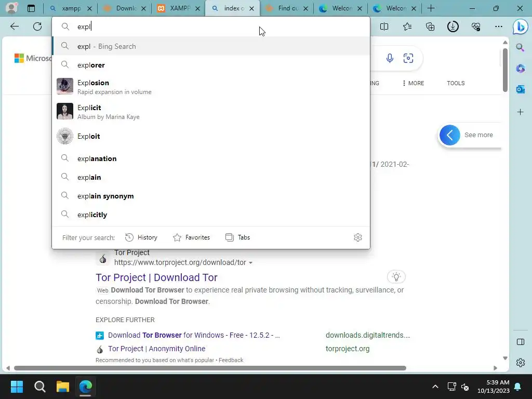
Task: Click the vertical page scrollbar thumb
Action: 505,70
